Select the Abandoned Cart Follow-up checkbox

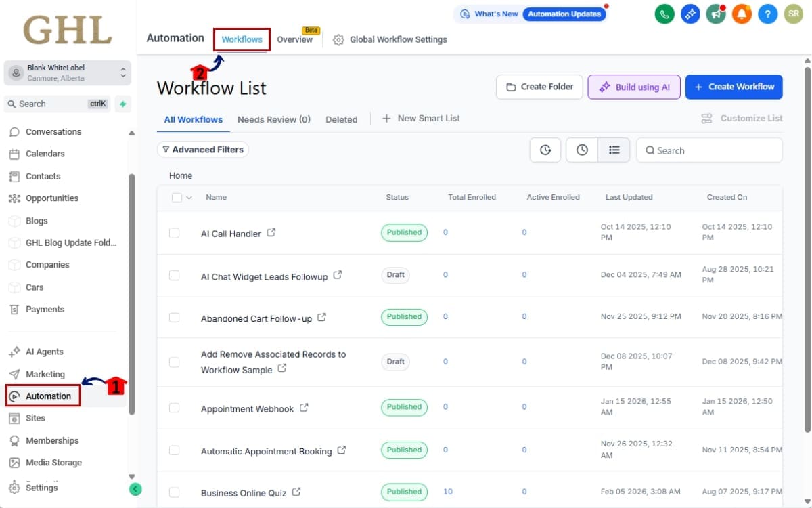pos(175,318)
